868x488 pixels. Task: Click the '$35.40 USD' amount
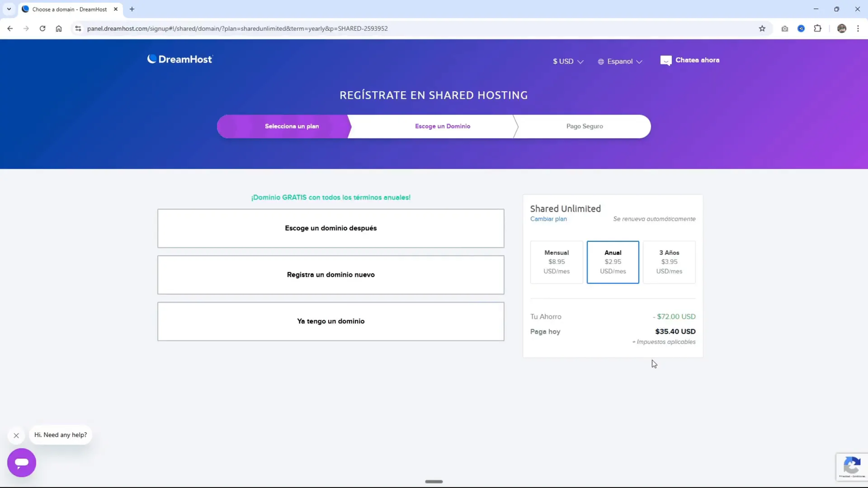click(675, 331)
